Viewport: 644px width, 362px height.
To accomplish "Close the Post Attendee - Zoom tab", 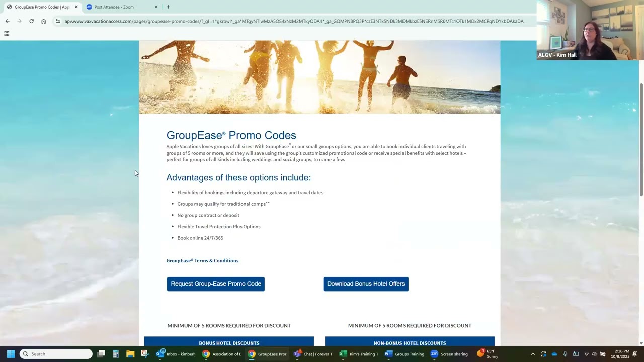I will click(x=156, y=7).
